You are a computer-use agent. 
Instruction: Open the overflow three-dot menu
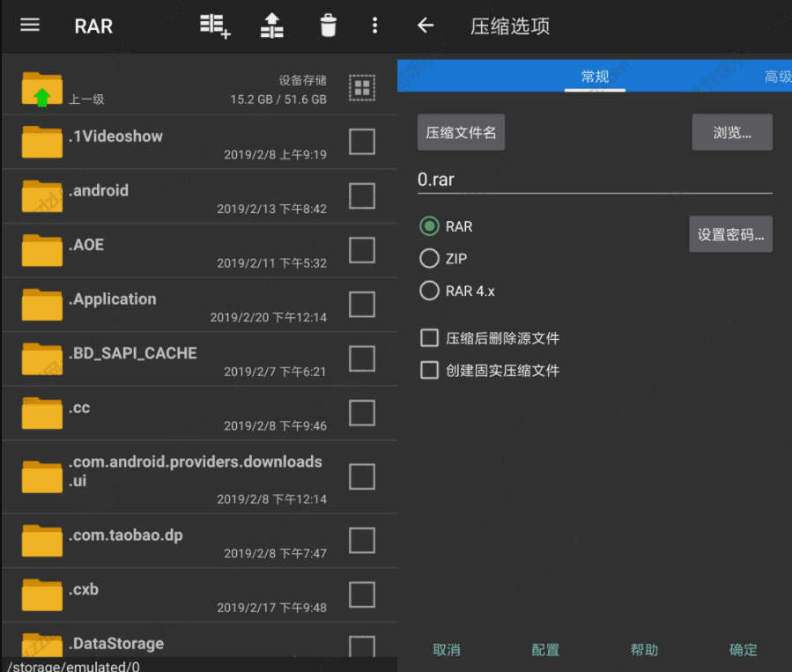(374, 26)
